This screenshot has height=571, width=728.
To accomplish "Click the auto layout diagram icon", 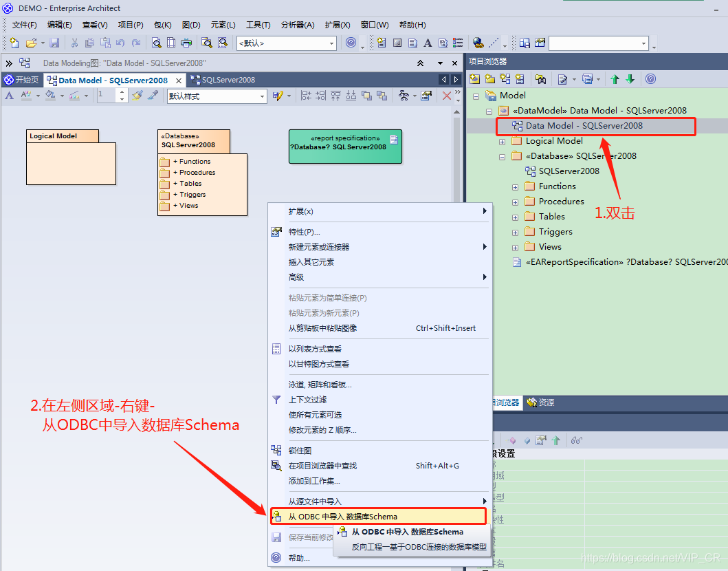I will click(404, 96).
